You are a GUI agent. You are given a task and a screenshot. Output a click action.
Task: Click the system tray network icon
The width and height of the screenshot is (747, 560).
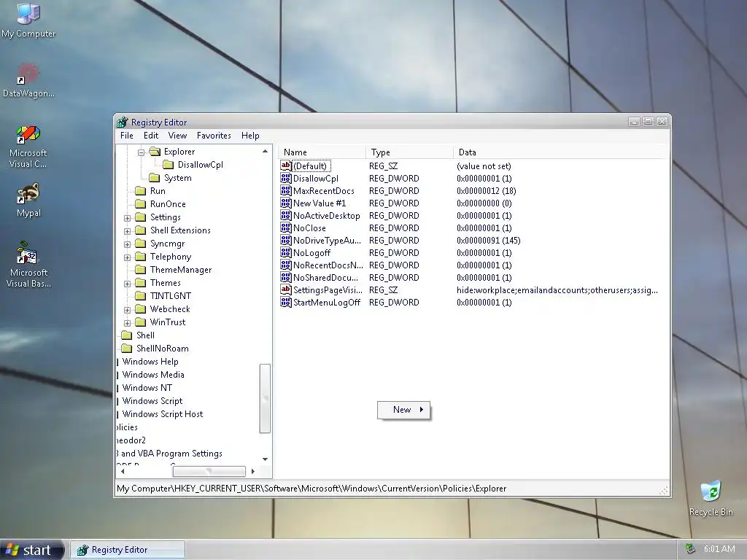click(x=690, y=549)
